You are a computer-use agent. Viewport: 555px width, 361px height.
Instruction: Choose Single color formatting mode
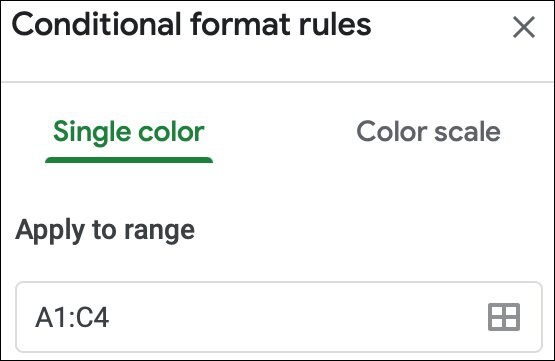pos(129,133)
